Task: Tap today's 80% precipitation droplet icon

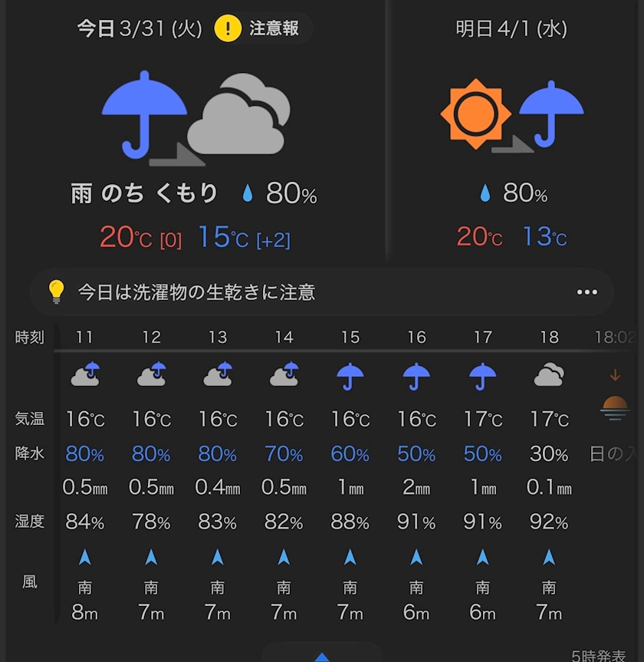Action: 247,193
